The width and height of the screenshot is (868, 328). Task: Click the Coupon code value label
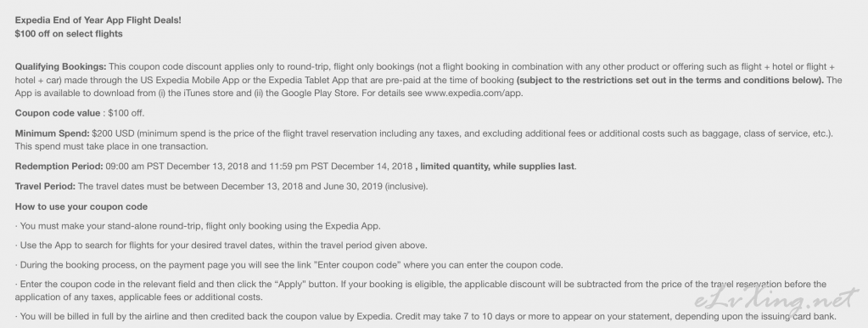coord(58,113)
